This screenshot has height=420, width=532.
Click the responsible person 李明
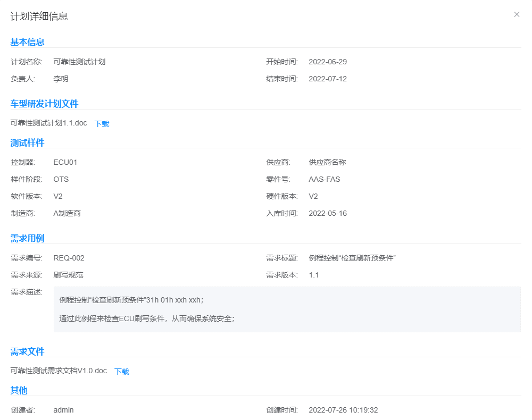60,79
